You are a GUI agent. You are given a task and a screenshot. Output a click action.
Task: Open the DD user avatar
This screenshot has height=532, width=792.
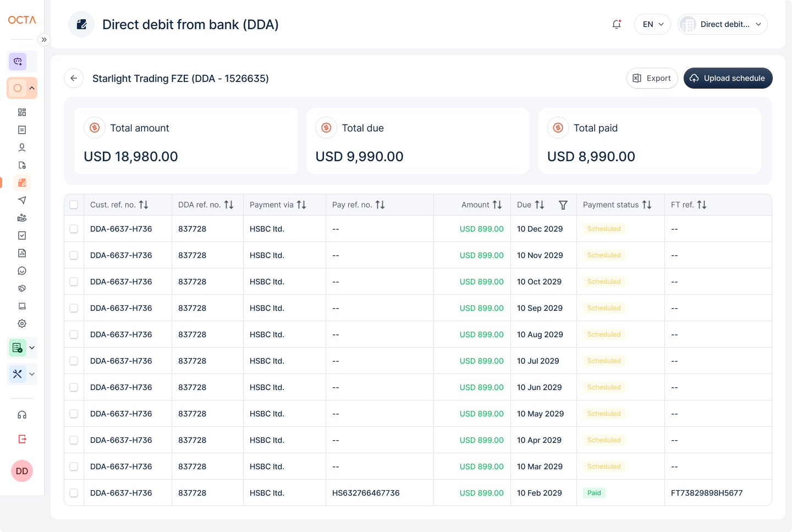point(22,471)
